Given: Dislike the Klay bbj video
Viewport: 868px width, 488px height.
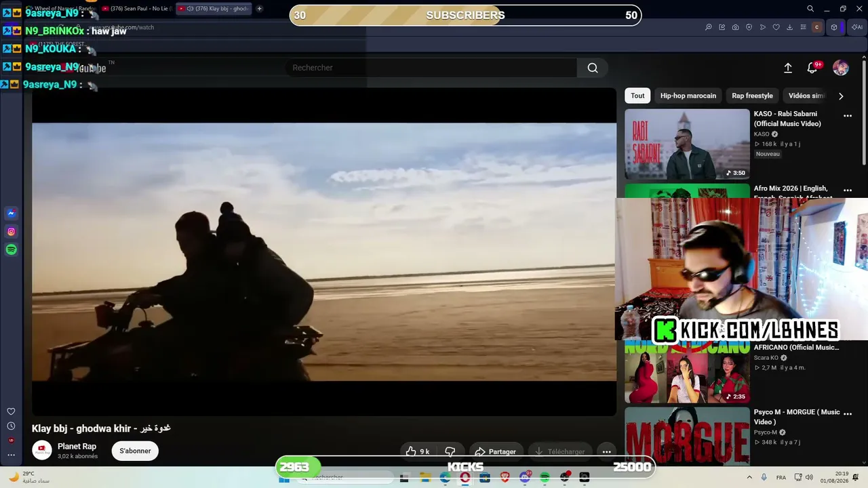Looking at the screenshot, I should pos(450,451).
